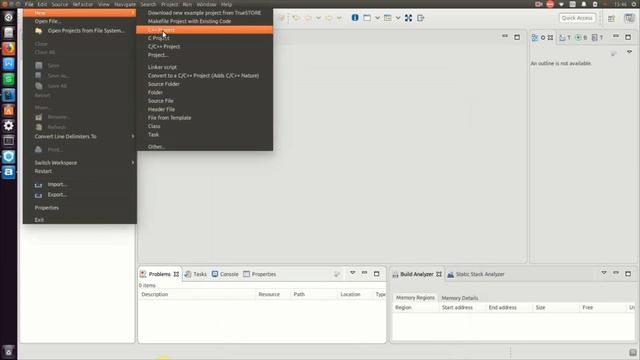Image resolution: width=640 pixels, height=360 pixels.
Task: Expand the Switch Workspace submenu
Action: [x=80, y=162]
